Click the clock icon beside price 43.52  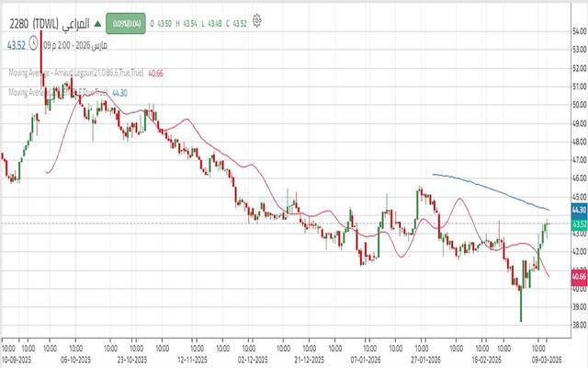[x=33, y=44]
